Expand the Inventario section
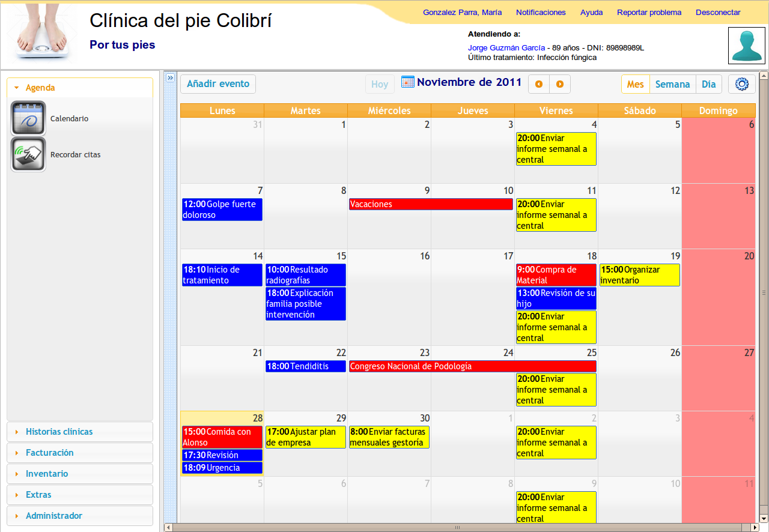The height and width of the screenshot is (532, 769). tap(80, 474)
